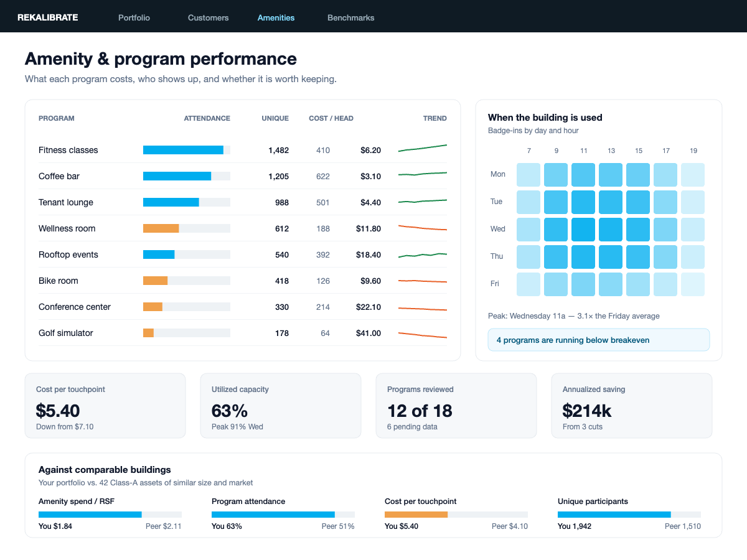This screenshot has height=560, width=747.
Task: Select the Coffee bar program name
Action: [x=59, y=176]
